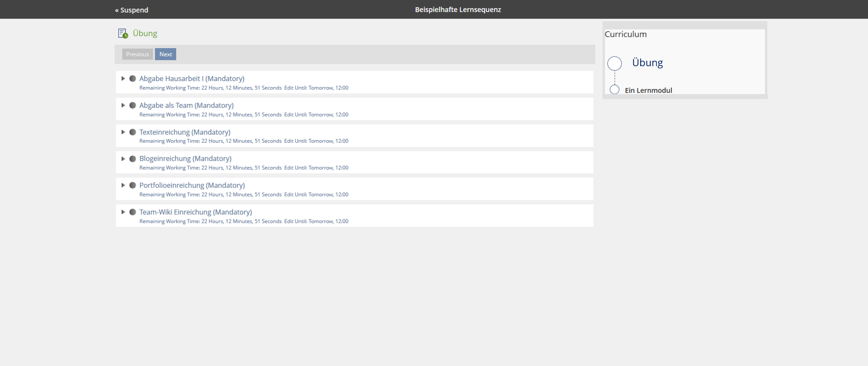868x366 pixels.
Task: Click status circle of Abgabe als Team
Action: pos(133,106)
